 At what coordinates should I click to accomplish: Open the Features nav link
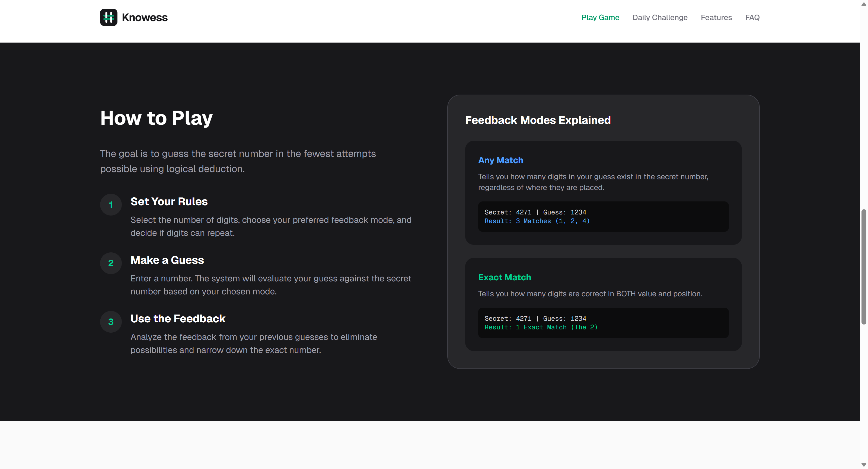click(716, 18)
